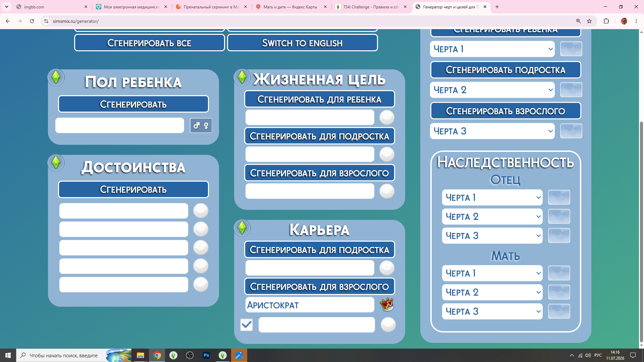Click the Пол ребенка result field

[x=120, y=125]
